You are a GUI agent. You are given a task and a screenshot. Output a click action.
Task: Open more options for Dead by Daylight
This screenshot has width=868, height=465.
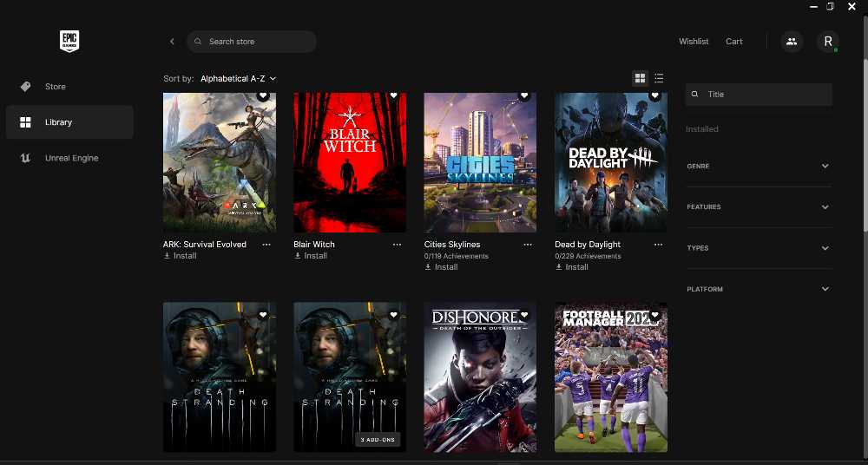(x=658, y=245)
